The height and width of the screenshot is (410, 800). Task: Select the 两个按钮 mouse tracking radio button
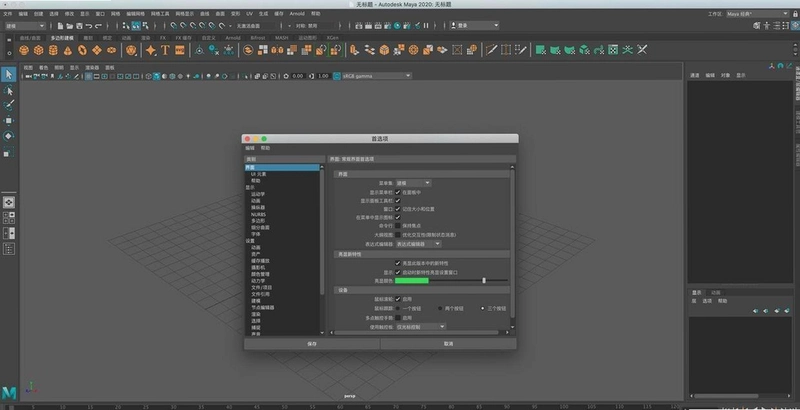pos(440,309)
